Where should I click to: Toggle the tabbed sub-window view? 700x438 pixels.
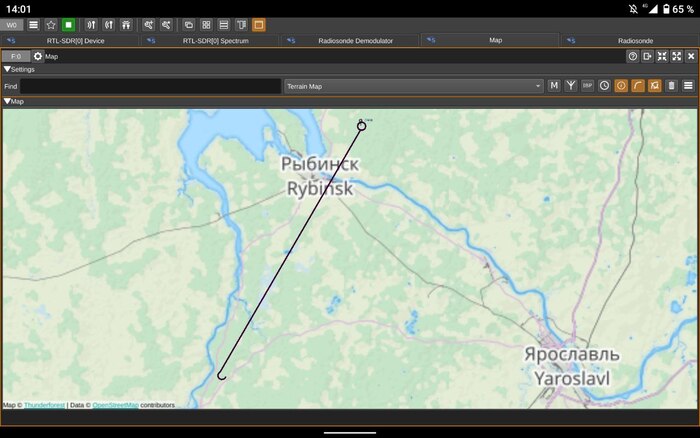click(259, 25)
